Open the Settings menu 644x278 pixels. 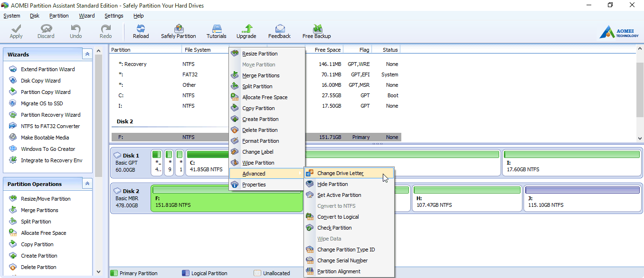tap(114, 16)
